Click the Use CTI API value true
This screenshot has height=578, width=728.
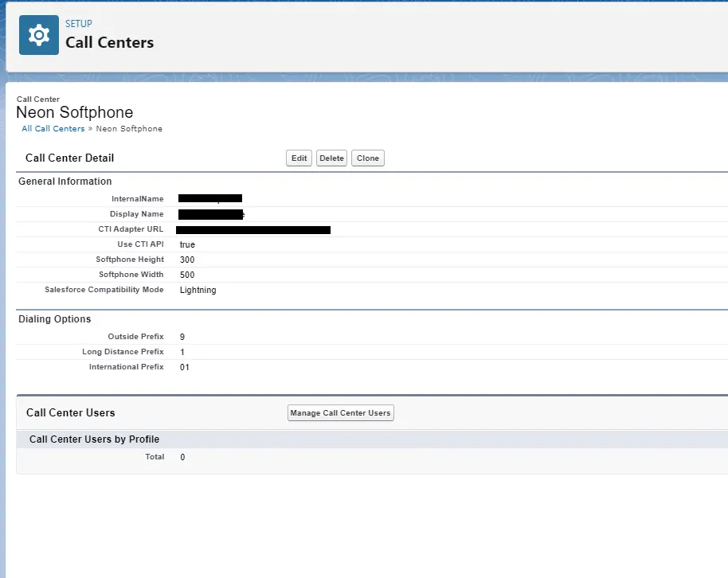[x=187, y=244]
